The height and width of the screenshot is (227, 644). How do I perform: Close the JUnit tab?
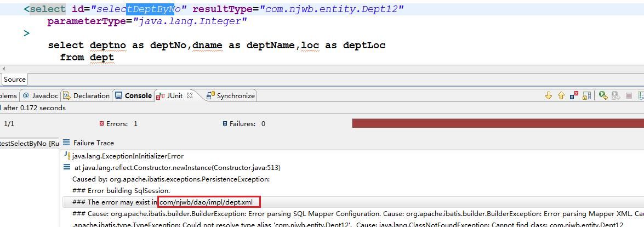[190, 95]
